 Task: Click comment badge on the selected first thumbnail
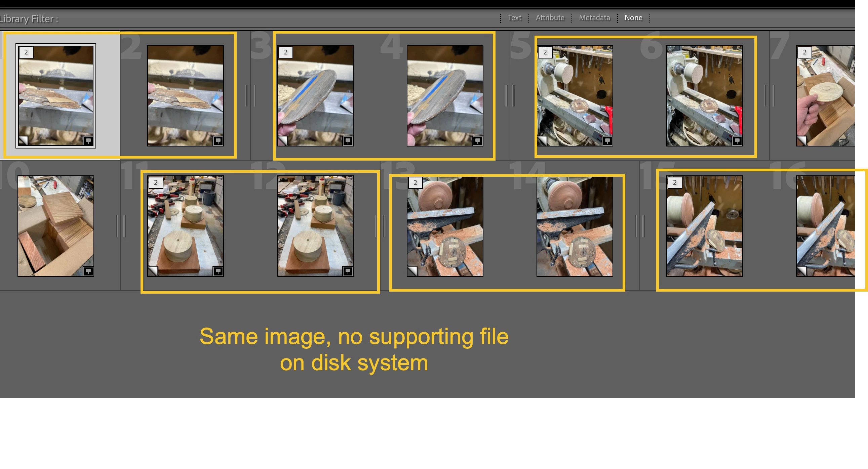88,141
